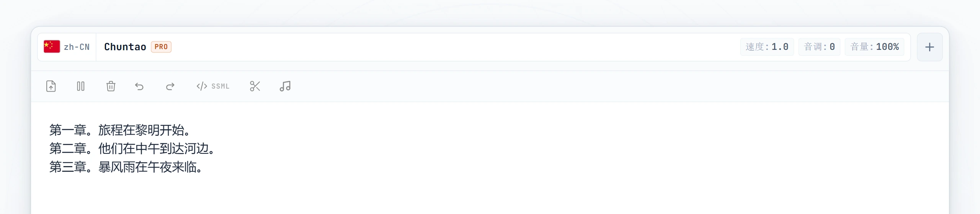Undo the last edit
Image resolution: width=980 pixels, height=214 pixels.
[x=139, y=86]
